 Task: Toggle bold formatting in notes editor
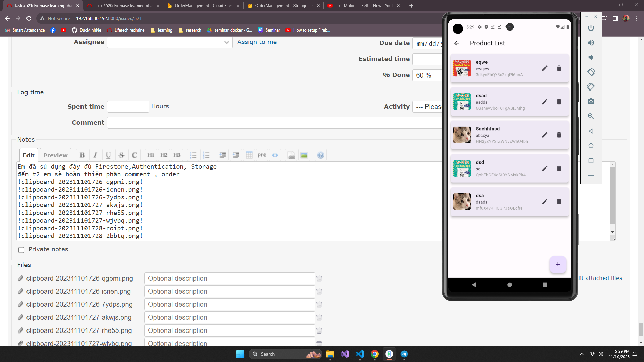tap(82, 155)
